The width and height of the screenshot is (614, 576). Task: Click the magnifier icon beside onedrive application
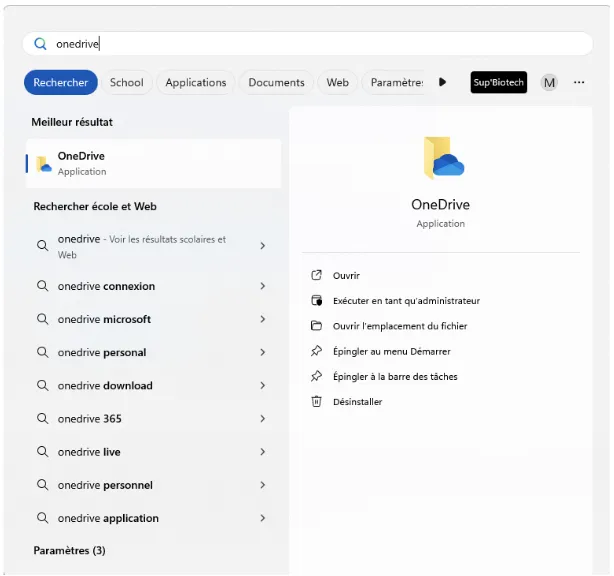coord(42,518)
